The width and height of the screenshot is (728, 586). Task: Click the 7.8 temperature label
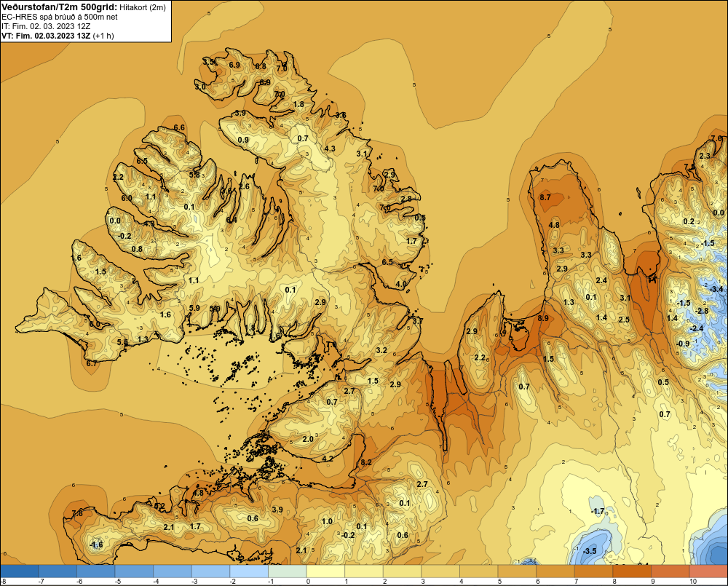(77, 513)
